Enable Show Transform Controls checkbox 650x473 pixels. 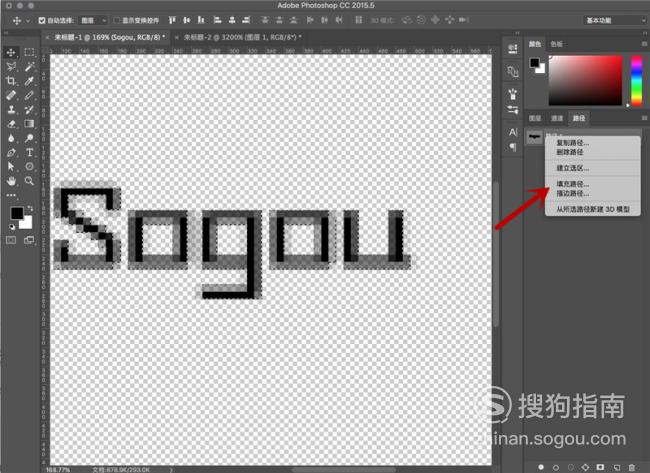point(117,20)
